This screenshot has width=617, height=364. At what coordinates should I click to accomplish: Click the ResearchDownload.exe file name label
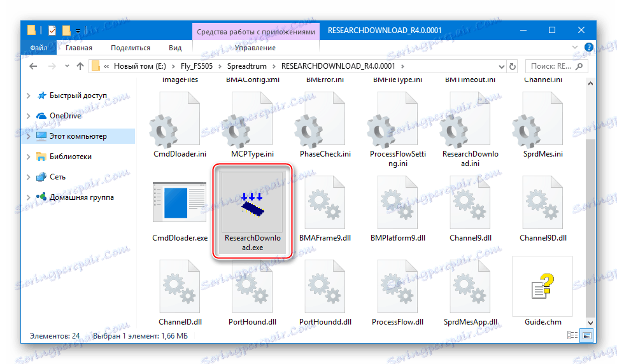[252, 242]
